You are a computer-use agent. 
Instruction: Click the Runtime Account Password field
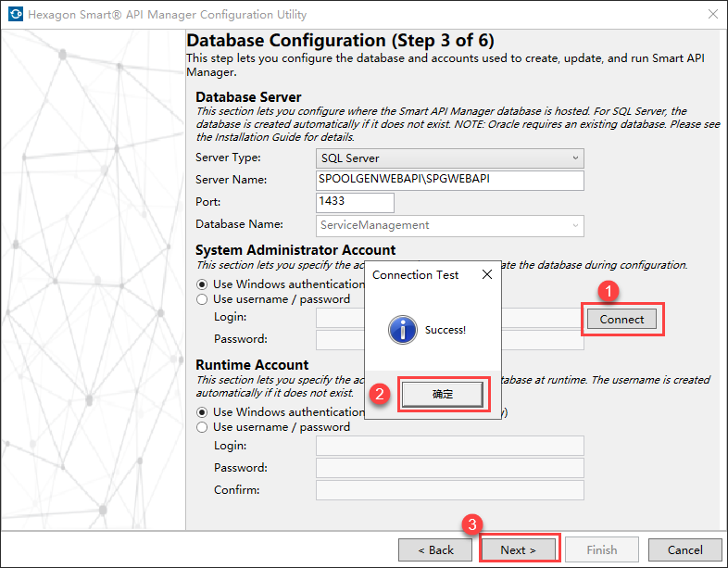click(449, 468)
